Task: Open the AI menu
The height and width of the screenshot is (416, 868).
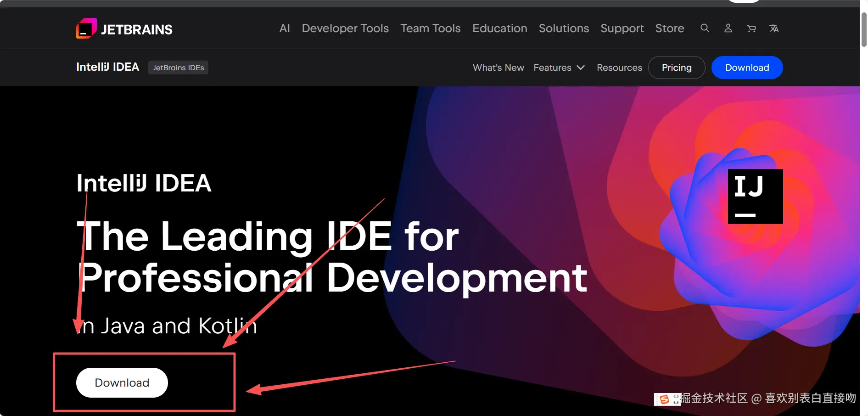Action: pos(285,28)
